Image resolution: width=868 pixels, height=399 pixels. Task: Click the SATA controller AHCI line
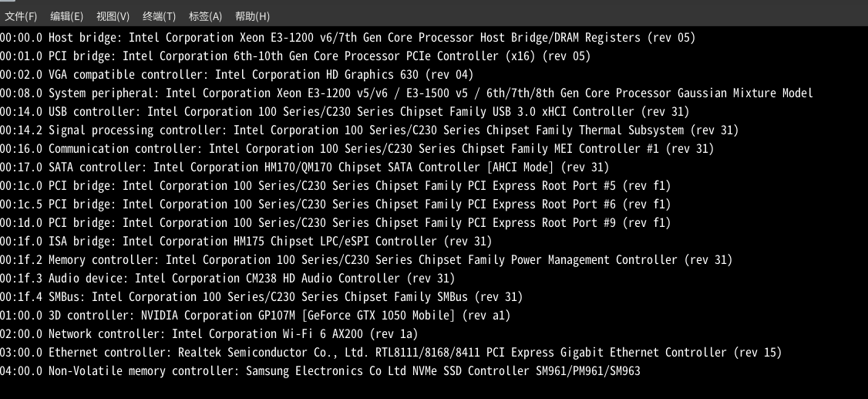(x=304, y=167)
